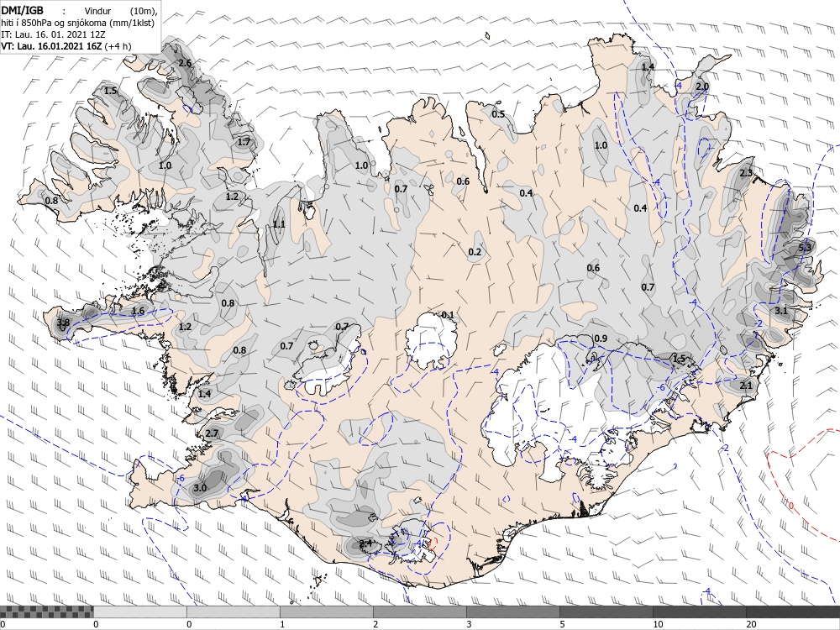Click legend swatch between 2 and 3
The image size is (840, 630).
pyautogui.click(x=419, y=612)
